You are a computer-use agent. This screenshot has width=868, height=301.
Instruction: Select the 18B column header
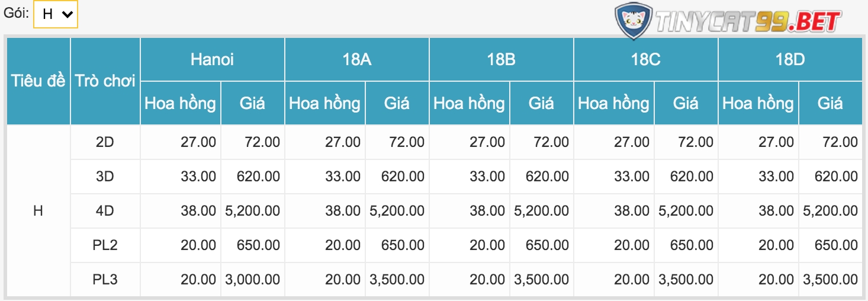pyautogui.click(x=501, y=59)
